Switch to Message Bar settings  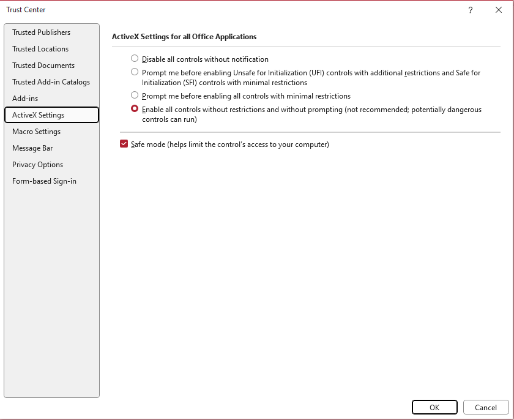[x=32, y=148]
